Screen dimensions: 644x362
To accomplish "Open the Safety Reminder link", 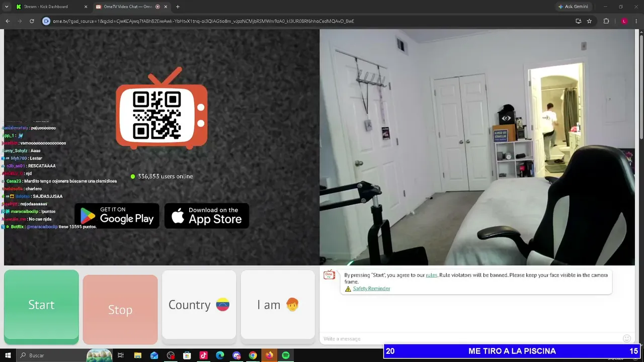I will tap(371, 289).
